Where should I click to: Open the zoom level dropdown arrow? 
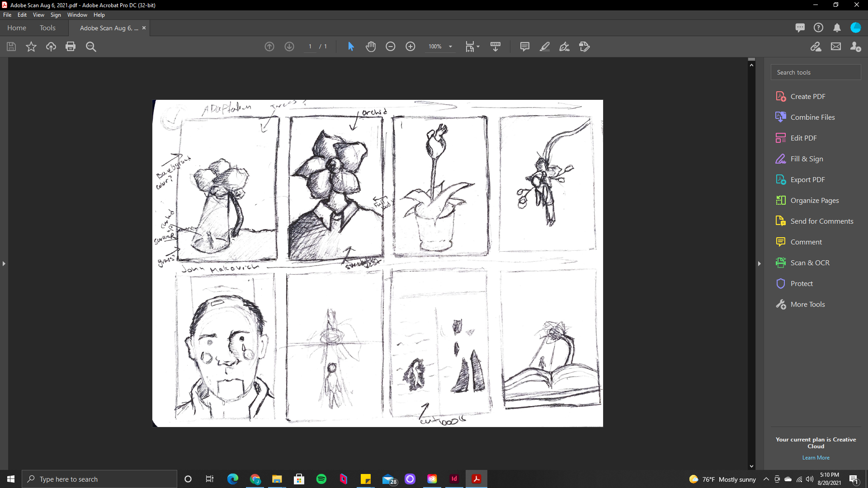(x=450, y=47)
